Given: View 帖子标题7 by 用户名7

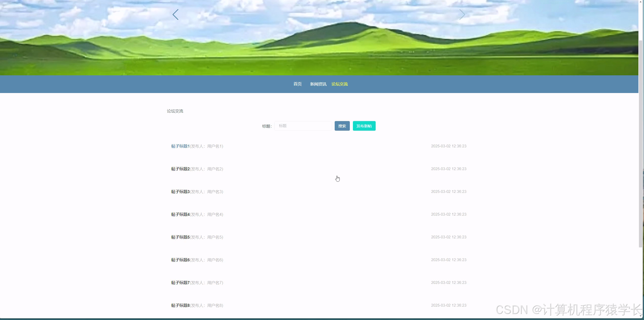Looking at the screenshot, I should [180, 282].
